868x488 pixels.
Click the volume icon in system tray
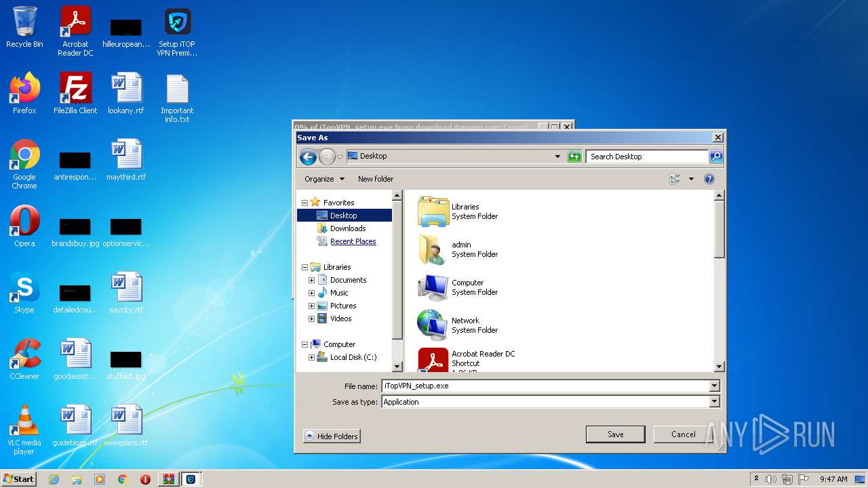(771, 479)
